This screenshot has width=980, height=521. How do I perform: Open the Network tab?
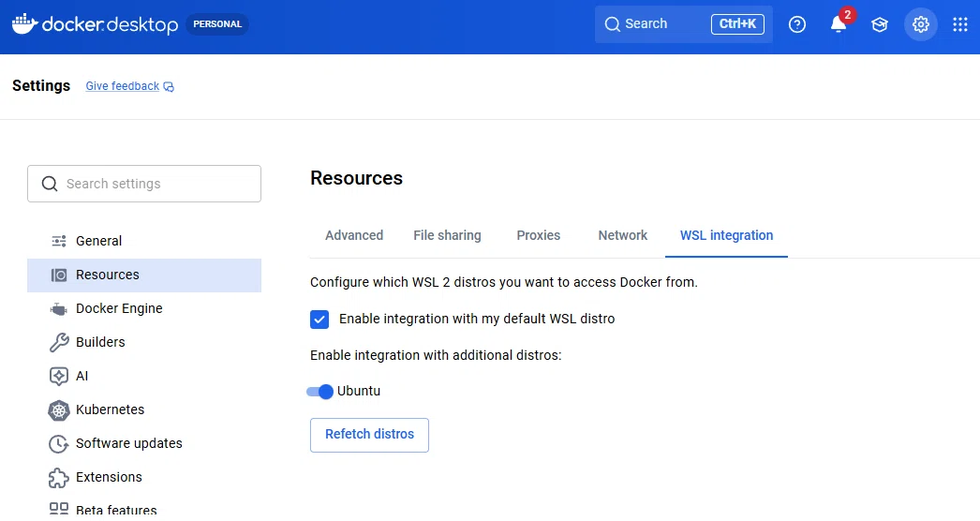pos(622,236)
